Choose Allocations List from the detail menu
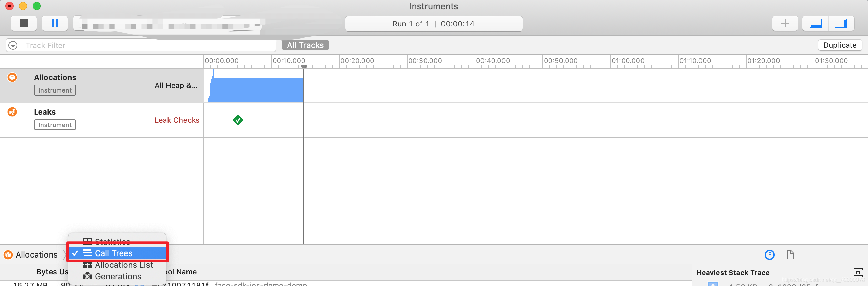 pos(117,265)
